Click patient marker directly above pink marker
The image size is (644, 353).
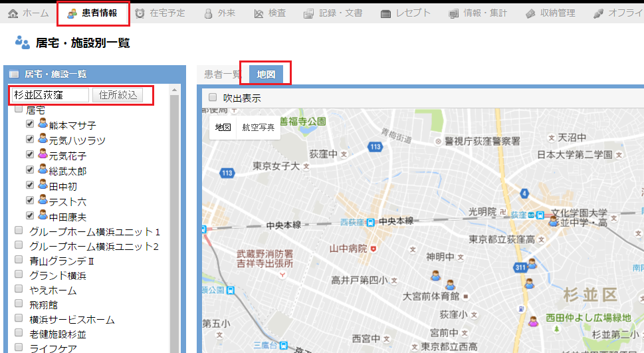(530, 284)
